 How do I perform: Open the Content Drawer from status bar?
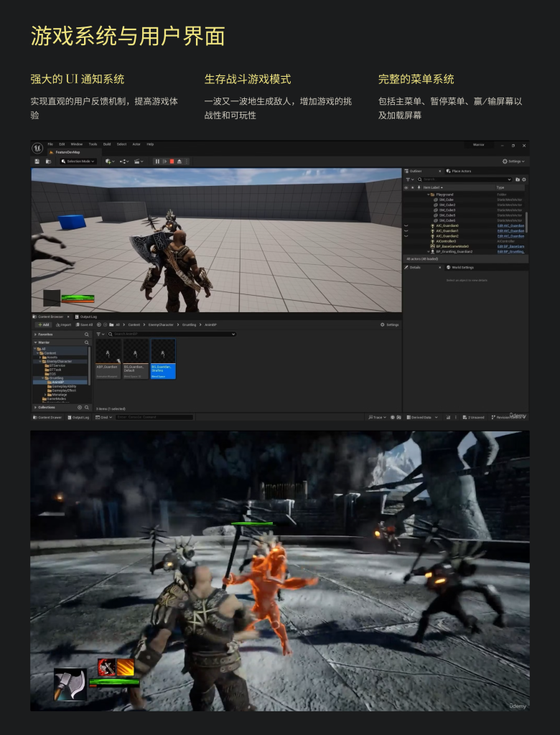click(x=47, y=417)
